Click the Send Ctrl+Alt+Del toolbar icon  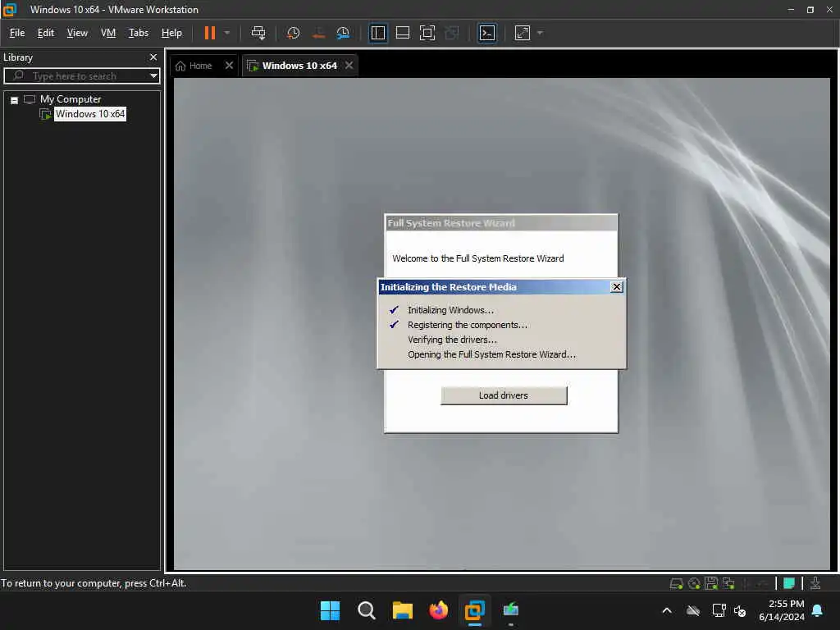tap(258, 33)
